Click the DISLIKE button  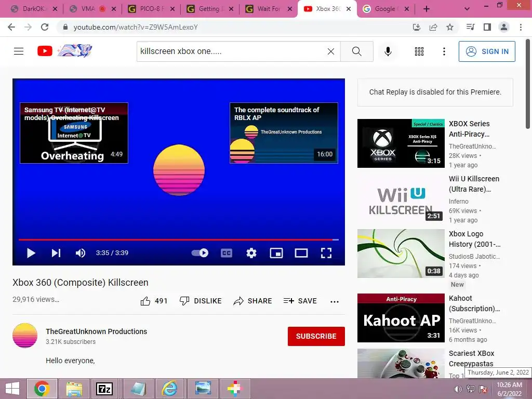coord(201,301)
